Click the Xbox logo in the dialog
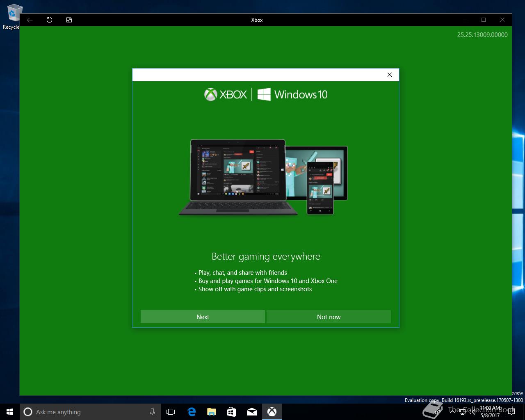525x420 pixels. click(226, 94)
